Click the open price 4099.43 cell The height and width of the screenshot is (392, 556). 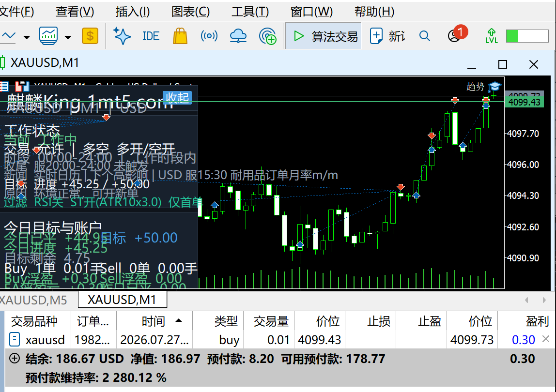[320, 340]
